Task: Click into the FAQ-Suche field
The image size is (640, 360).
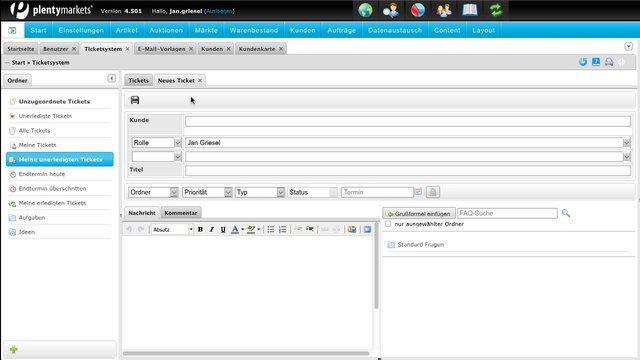Action: point(507,213)
